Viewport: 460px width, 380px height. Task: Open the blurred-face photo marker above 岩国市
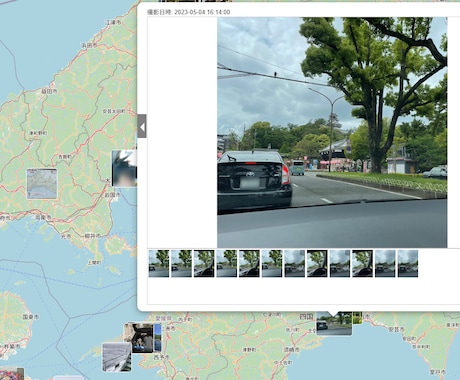pos(124,168)
